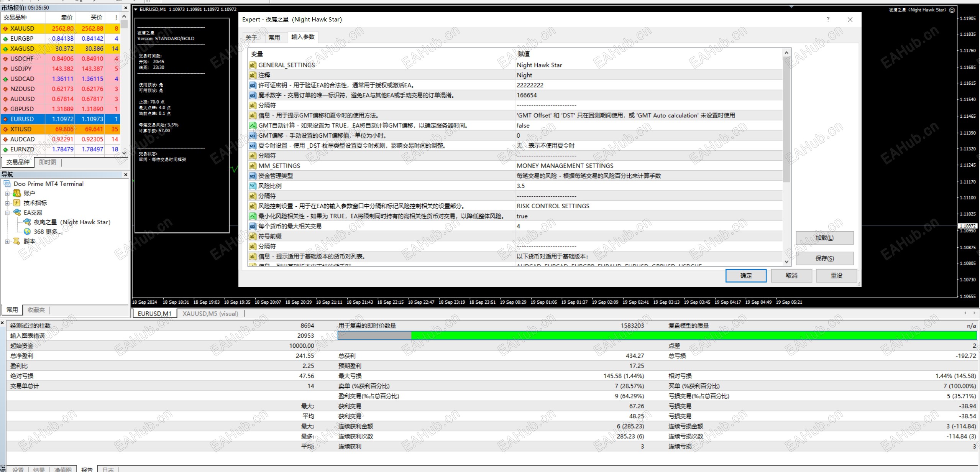Screen dimensions: 980x472
Task: Click the boolean icon beside 最小化风险相关性
Action: [x=253, y=216]
